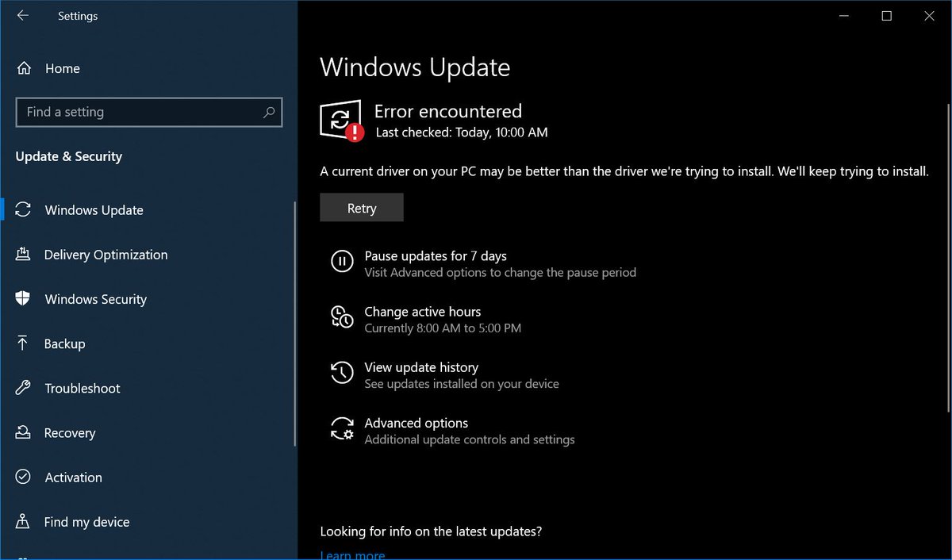
Task: Click the Find a setting search field
Action: (x=149, y=112)
